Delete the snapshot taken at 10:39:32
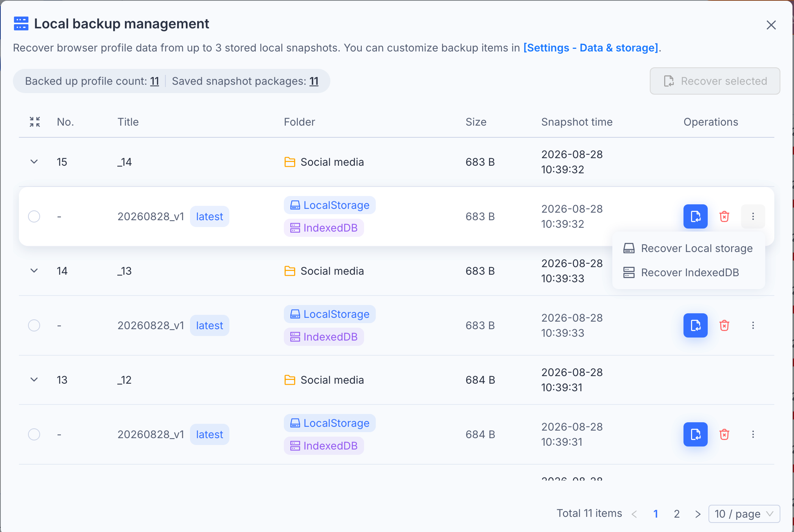794x532 pixels. pos(724,216)
